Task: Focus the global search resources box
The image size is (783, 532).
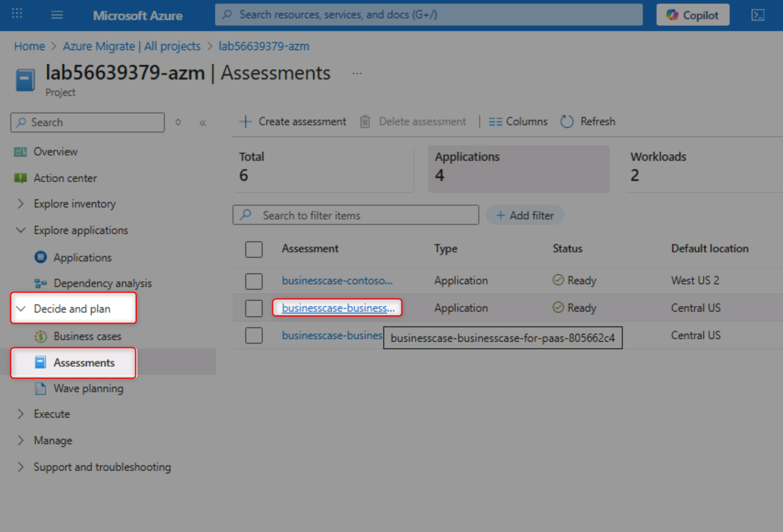Action: [x=429, y=15]
